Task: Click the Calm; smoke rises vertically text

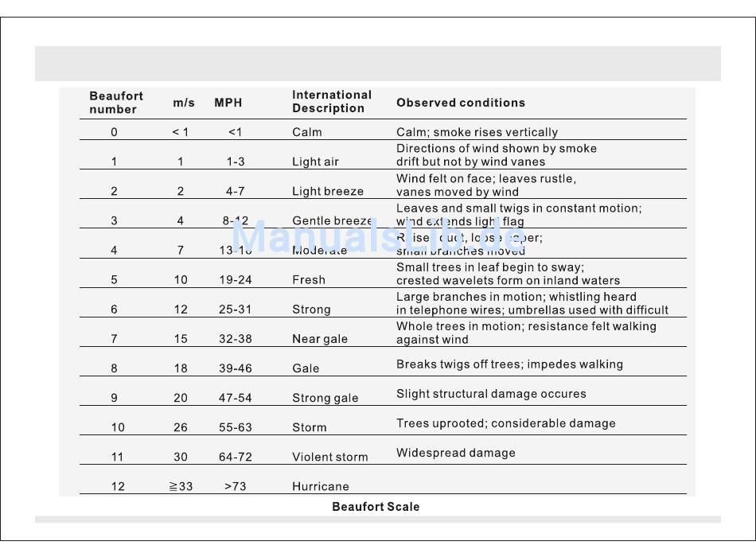Action: pos(477,132)
